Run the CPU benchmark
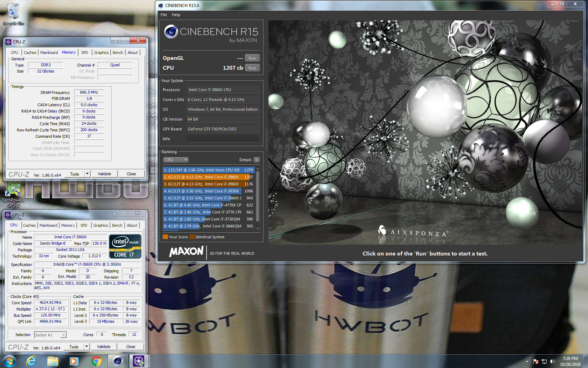588x368 pixels. point(252,68)
